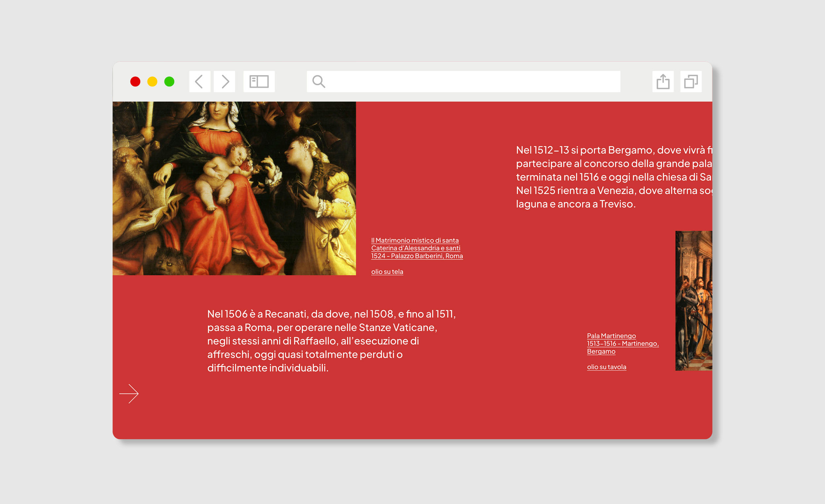
Task: Click the paragraph starting 'Nel 1506 è a Recanati'
Action: (331, 341)
